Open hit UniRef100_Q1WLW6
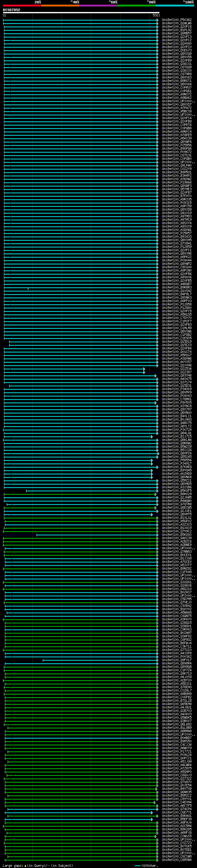The height and width of the screenshot is (868, 197). pos(177,23)
